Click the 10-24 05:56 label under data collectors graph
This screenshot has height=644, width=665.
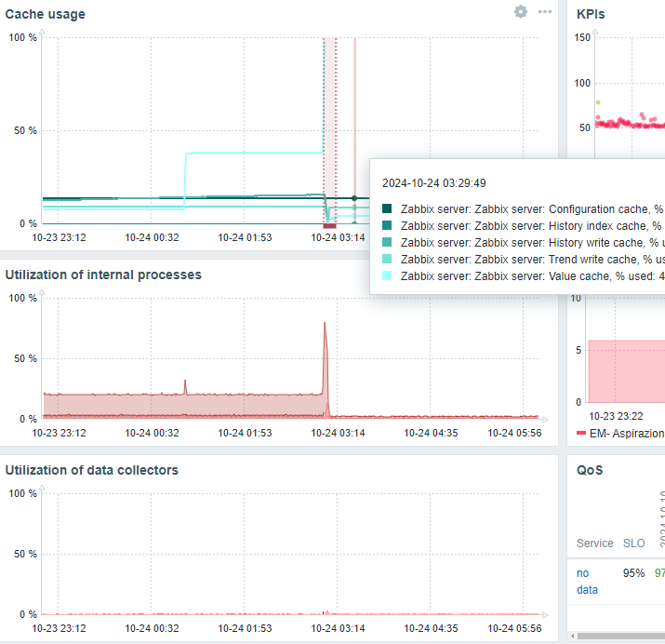click(514, 628)
